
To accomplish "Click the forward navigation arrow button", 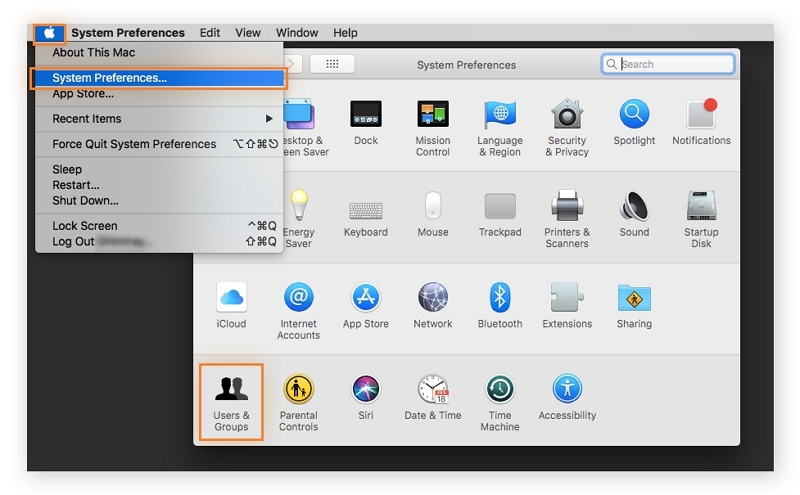I will click(x=292, y=64).
